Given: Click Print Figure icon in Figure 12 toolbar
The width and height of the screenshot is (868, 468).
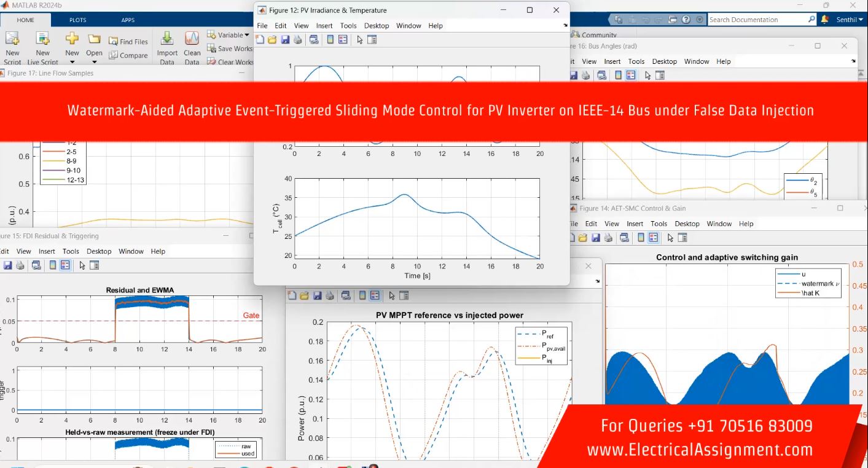Looking at the screenshot, I should (x=298, y=40).
